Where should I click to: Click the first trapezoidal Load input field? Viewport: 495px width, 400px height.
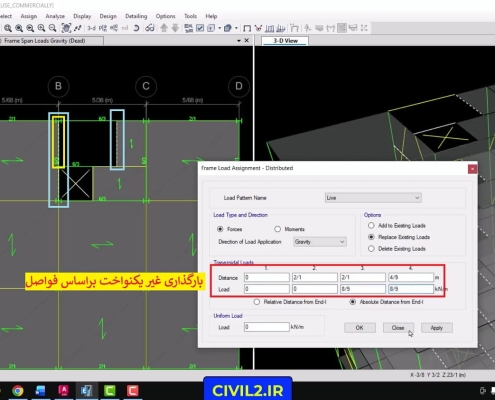(267, 289)
